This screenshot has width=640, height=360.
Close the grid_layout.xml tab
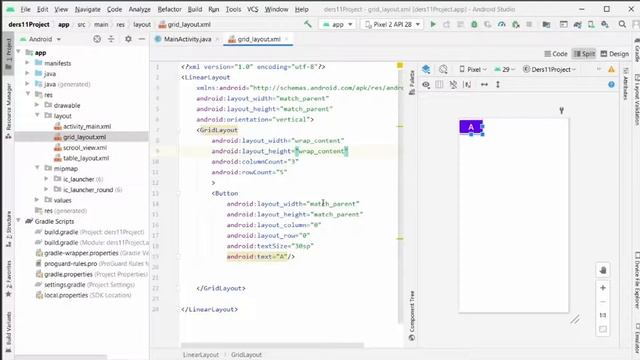(287, 39)
